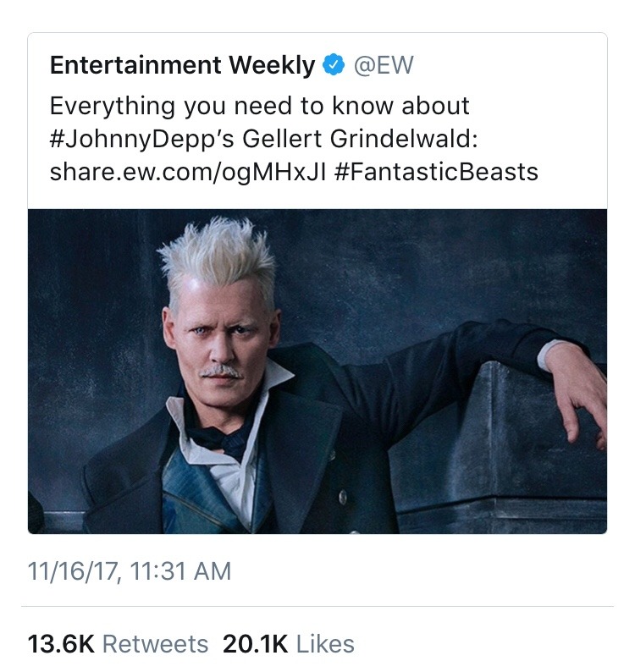View the 13.6K retweets count

click(x=59, y=644)
